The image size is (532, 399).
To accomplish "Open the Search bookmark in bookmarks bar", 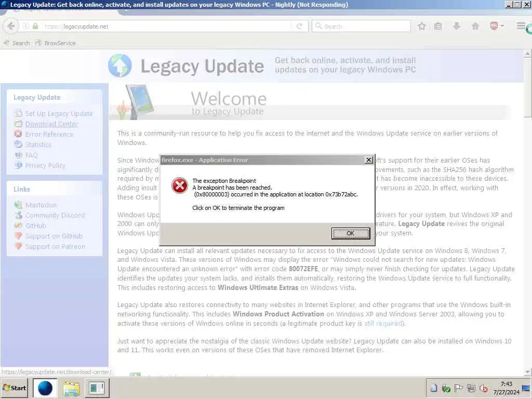I will [x=17, y=43].
